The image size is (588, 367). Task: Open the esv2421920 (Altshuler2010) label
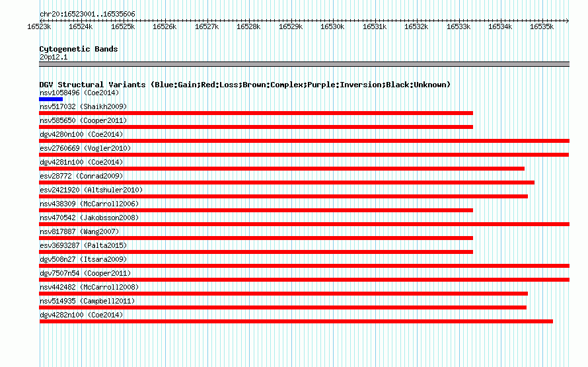[x=91, y=190]
